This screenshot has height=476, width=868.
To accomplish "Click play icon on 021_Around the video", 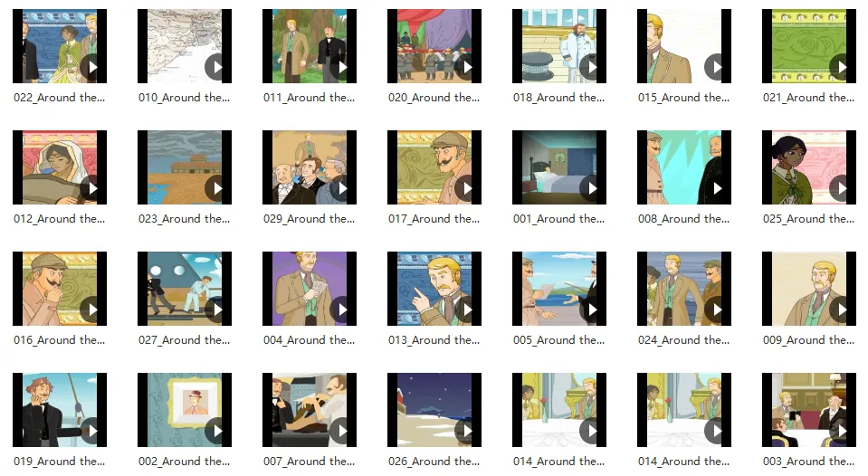I will pos(841,68).
